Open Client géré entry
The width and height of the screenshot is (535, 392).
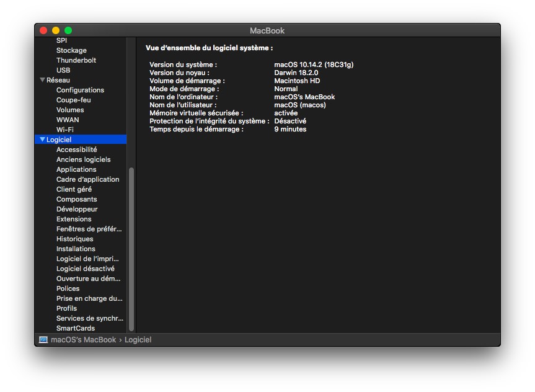click(74, 189)
